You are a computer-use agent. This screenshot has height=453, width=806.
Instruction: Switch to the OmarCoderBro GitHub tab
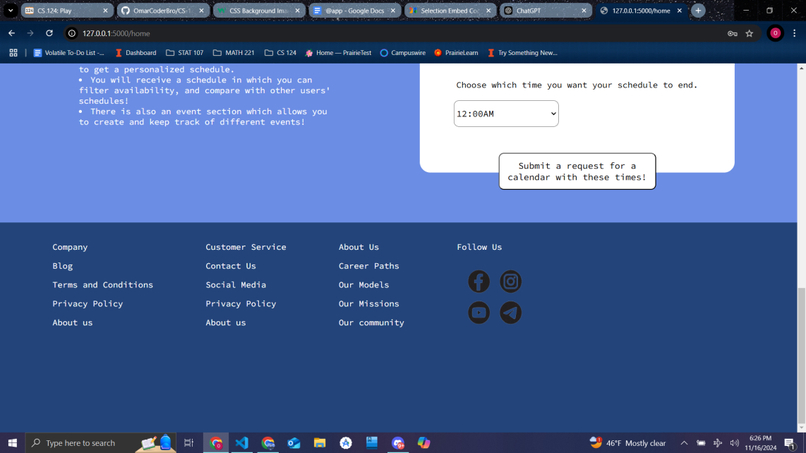(x=162, y=10)
